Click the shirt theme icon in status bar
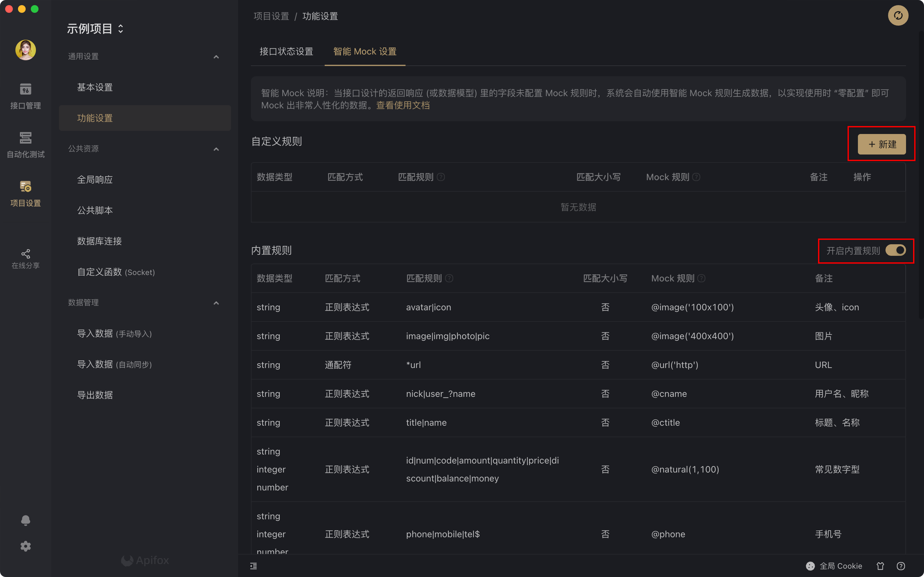Screen dimensions: 924x577 click(880, 566)
